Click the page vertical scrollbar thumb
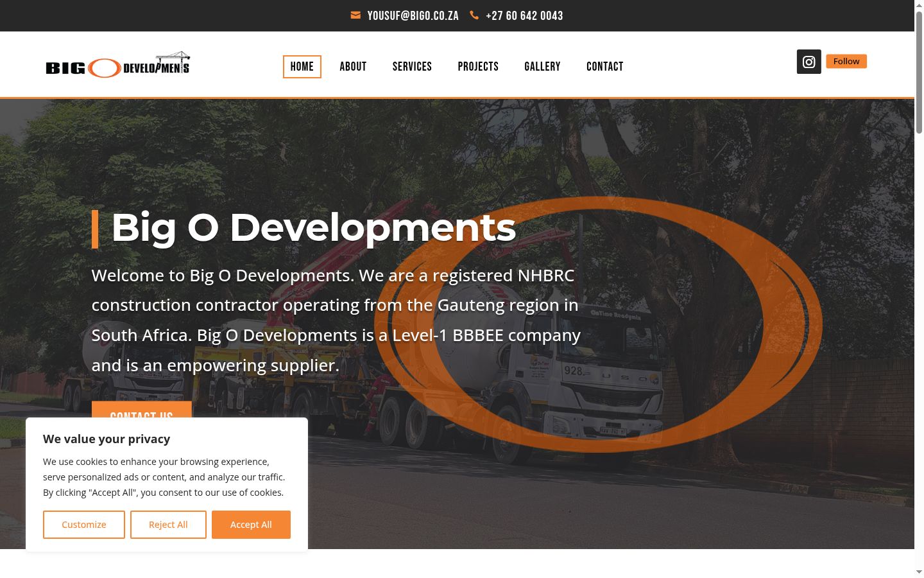 click(919, 72)
